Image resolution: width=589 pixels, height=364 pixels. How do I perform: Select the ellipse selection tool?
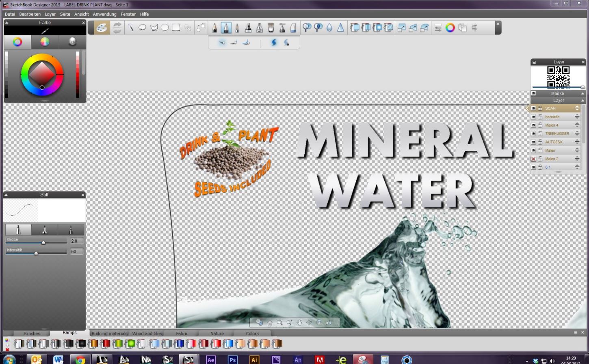pyautogui.click(x=165, y=28)
